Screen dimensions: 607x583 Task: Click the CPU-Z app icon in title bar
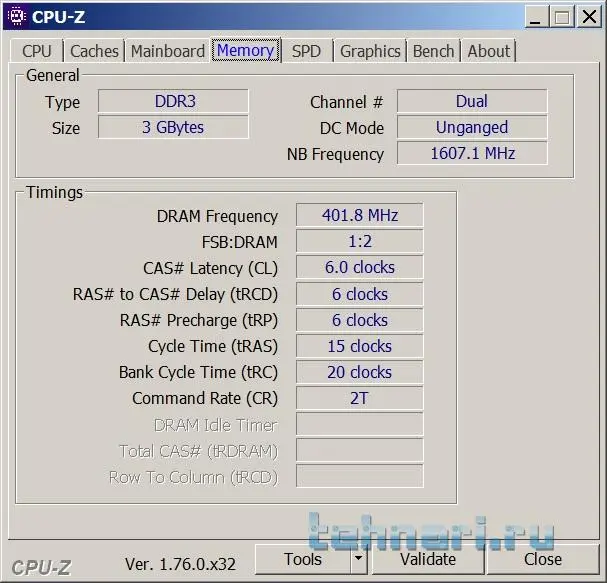click(x=16, y=17)
